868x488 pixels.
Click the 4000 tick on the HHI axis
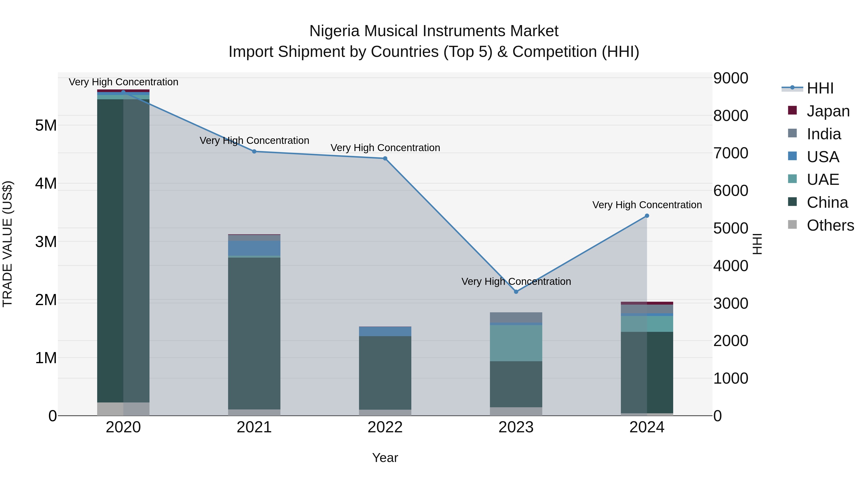pyautogui.click(x=731, y=266)
